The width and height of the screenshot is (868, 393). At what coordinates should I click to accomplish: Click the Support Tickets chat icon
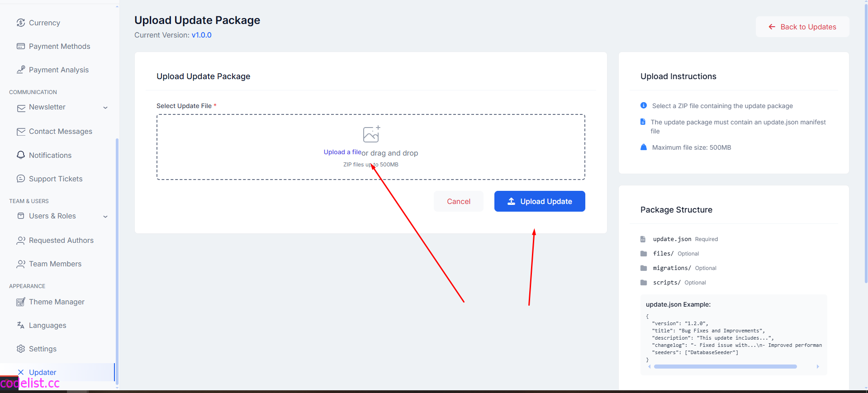click(21, 179)
